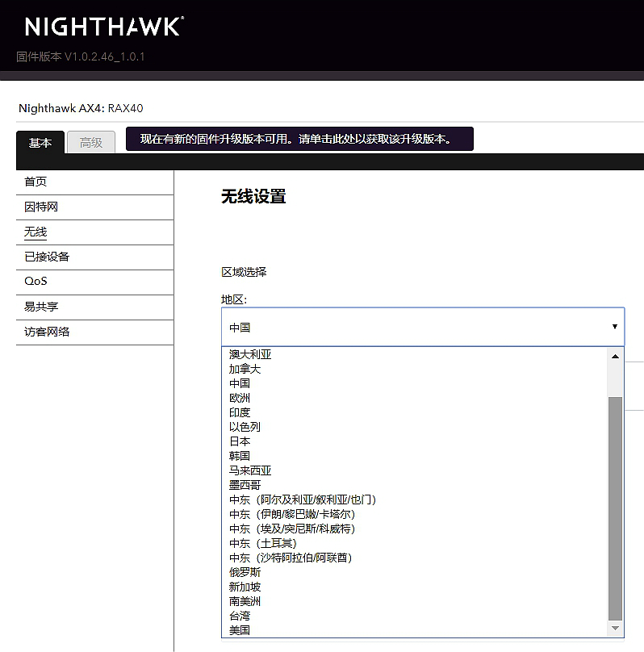The height and width of the screenshot is (652, 644).
Task: Switch to the 高级 tab
Action: pyautogui.click(x=91, y=142)
